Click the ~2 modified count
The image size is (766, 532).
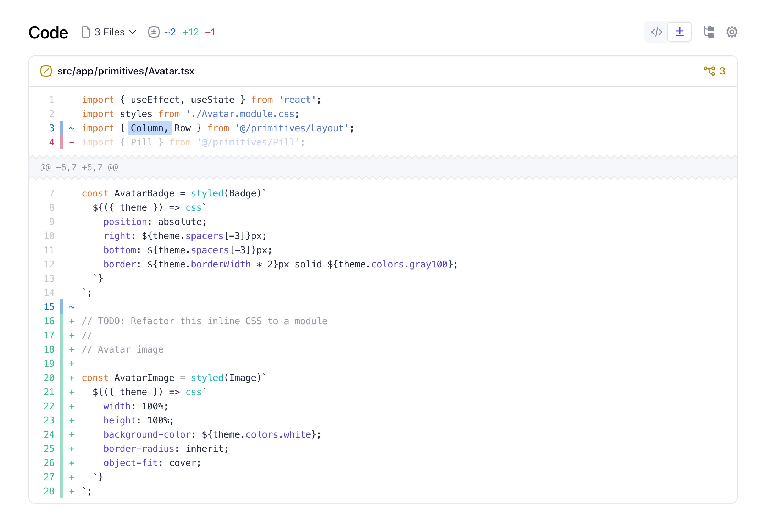point(170,32)
